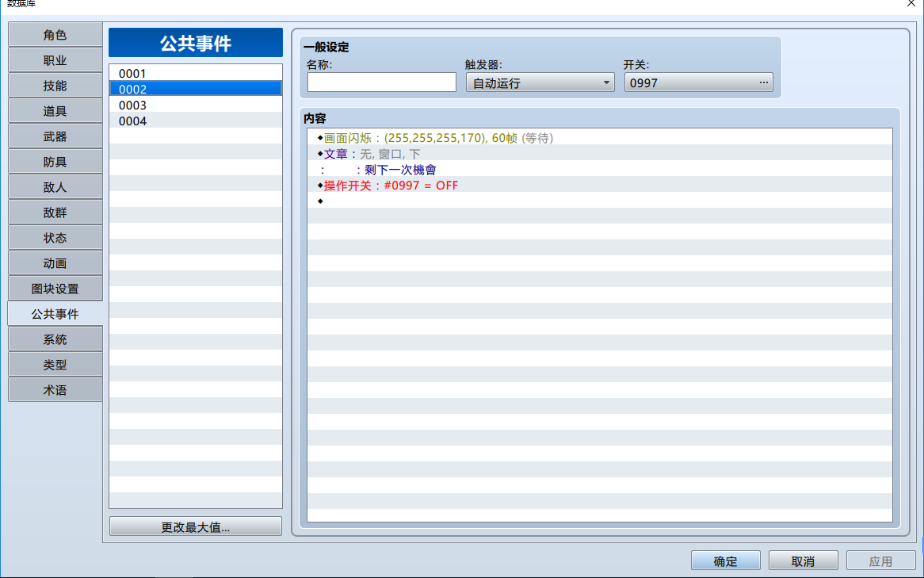Select the 操作开关 #0997 = OFF command
Screen dimensions: 924x578
(599, 186)
